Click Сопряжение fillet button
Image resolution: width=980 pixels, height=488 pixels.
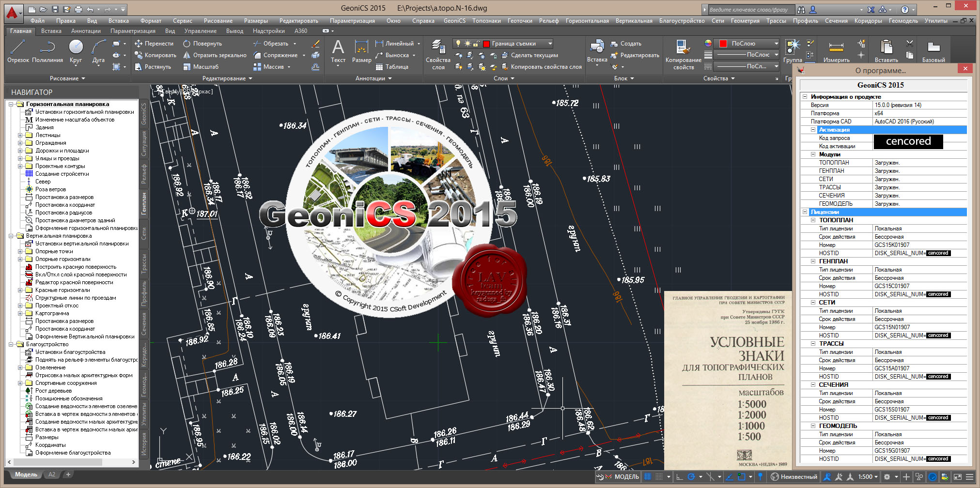275,55
